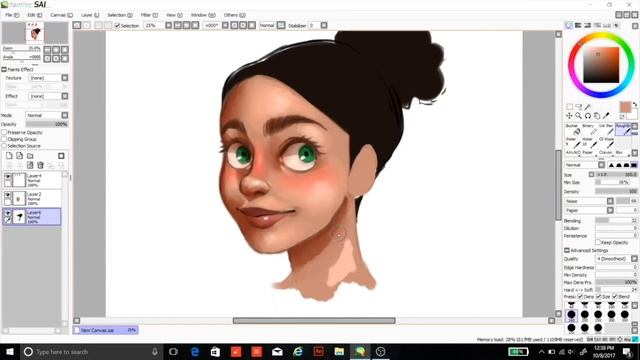This screenshot has width=640, height=360.
Task: Select the Eyedropper color picker tool
Action: click(606, 116)
